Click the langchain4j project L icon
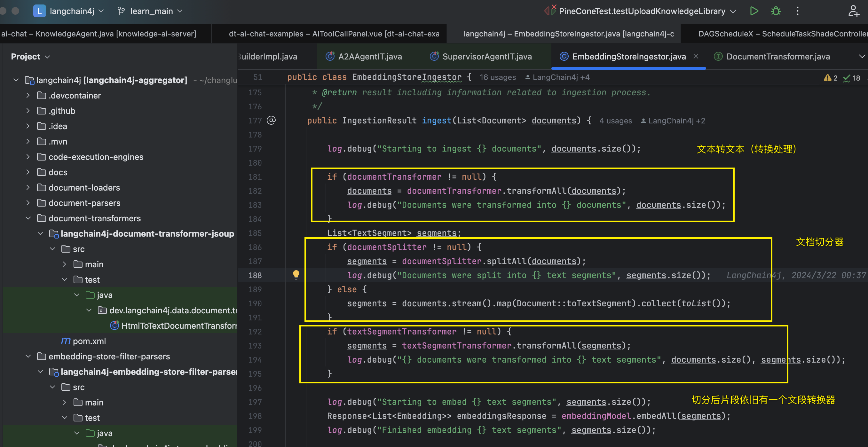This screenshot has width=868, height=447. coord(39,11)
